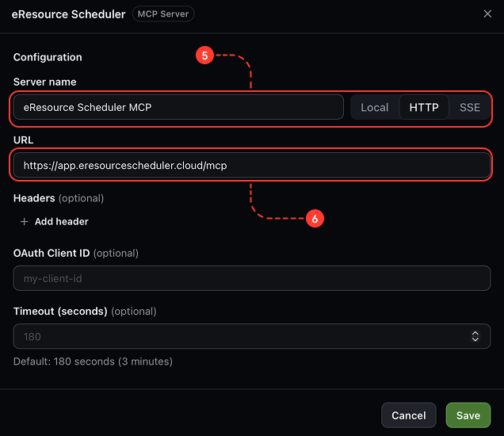
Task: Click the eResource Scheduler title
Action: tap(68, 14)
